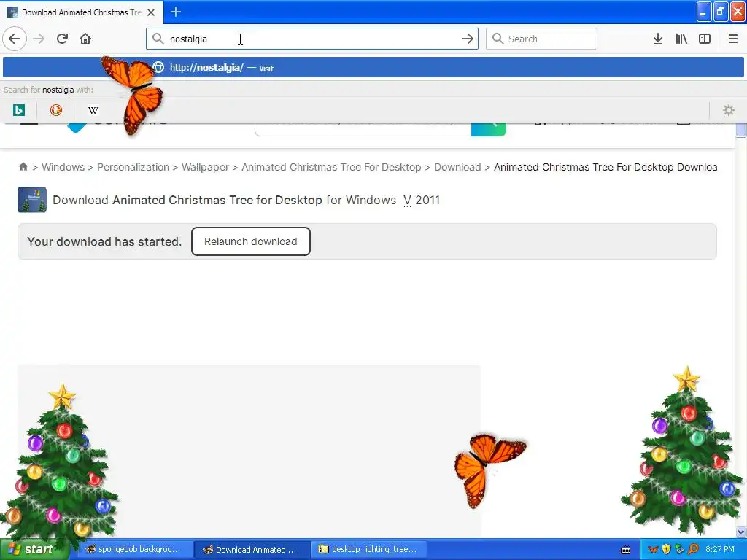Viewport: 747px width, 560px height.
Task: Open search settings gear icon
Action: (729, 111)
